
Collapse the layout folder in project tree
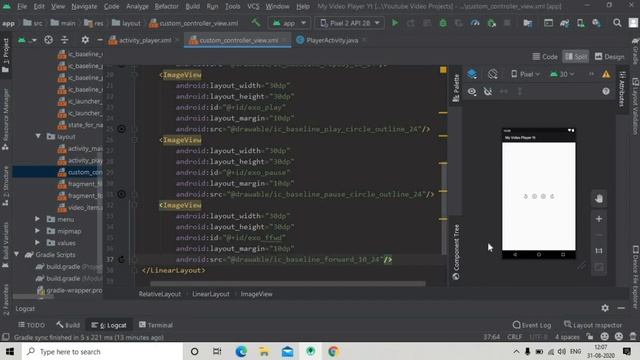point(38,136)
